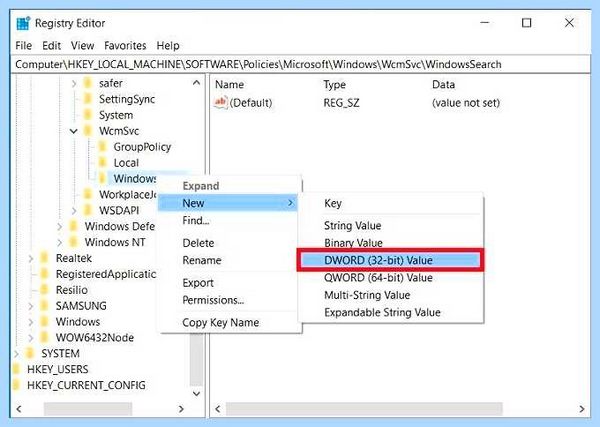Expand the safer key
Image resolution: width=600 pixels, height=427 pixels.
coord(74,83)
